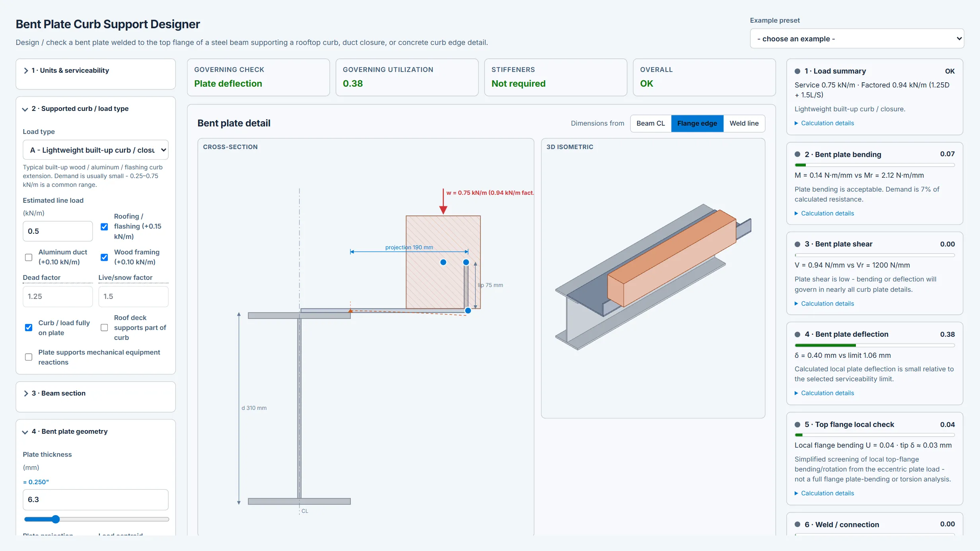Toggle Roofing / flashing checkbox
This screenshot has width=980, height=551.
point(104,227)
